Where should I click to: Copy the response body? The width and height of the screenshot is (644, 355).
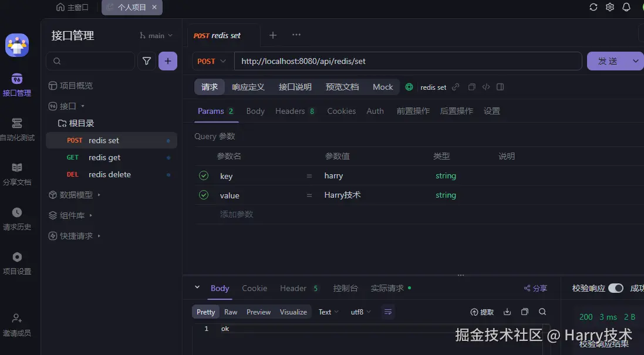tap(524, 312)
